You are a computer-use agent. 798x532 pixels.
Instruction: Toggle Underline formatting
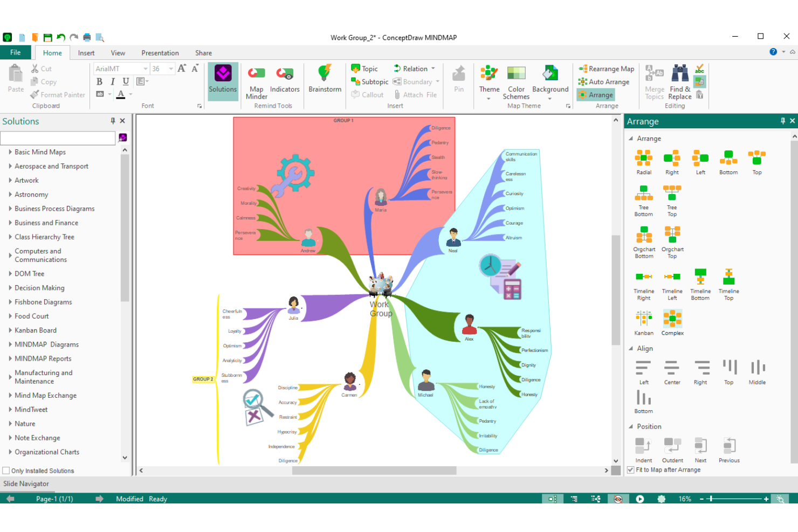click(126, 81)
